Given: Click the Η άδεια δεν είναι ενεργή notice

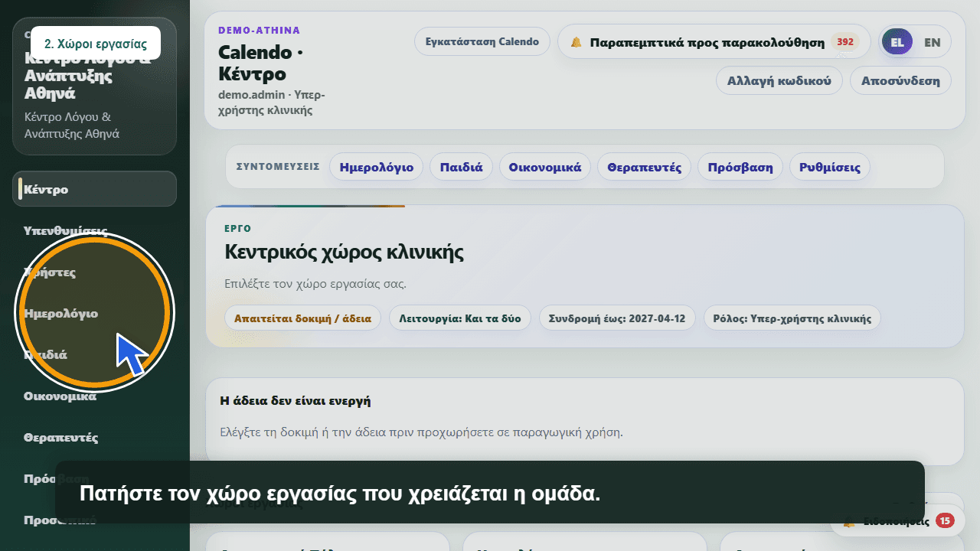Looking at the screenshot, I should tap(585, 421).
